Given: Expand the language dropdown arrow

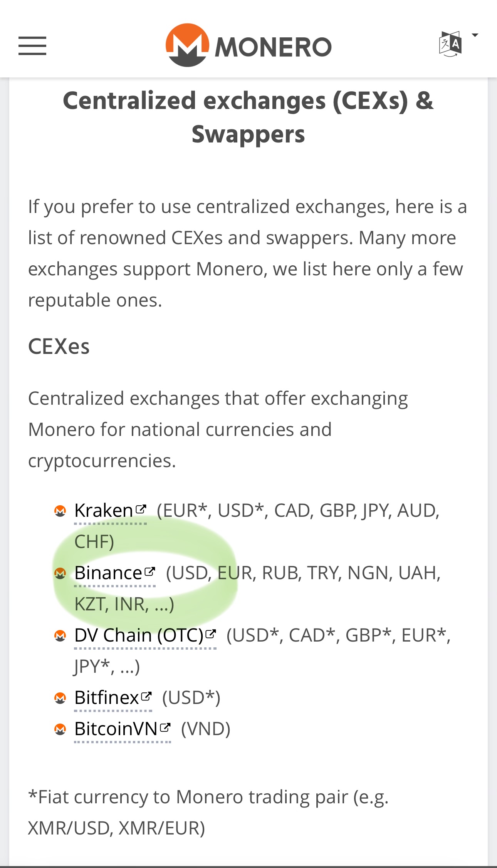Looking at the screenshot, I should pos(475,35).
